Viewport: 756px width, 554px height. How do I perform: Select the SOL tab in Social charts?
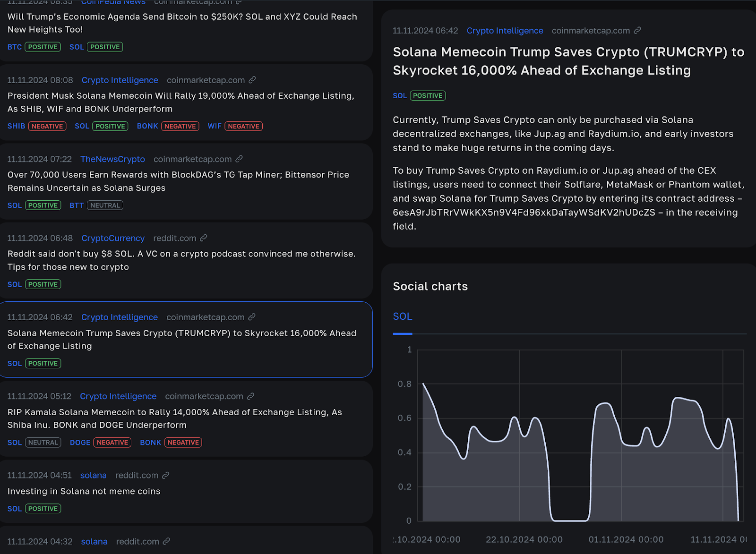point(403,316)
